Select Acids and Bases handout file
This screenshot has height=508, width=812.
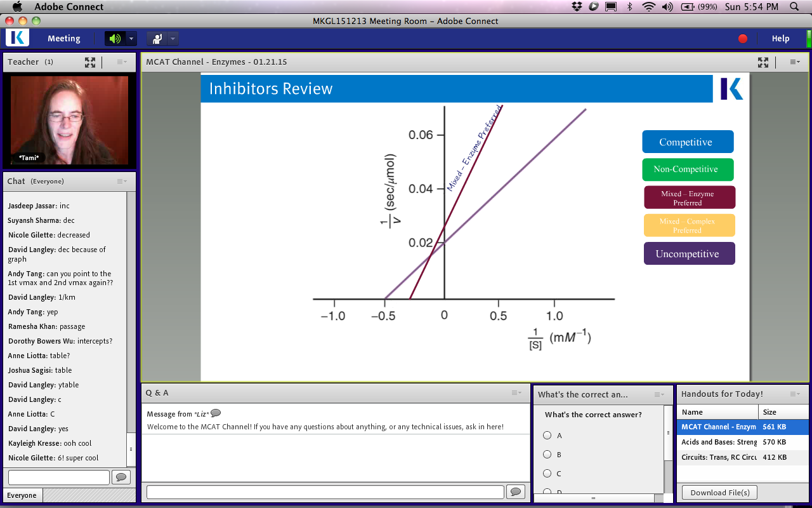[x=743, y=442]
